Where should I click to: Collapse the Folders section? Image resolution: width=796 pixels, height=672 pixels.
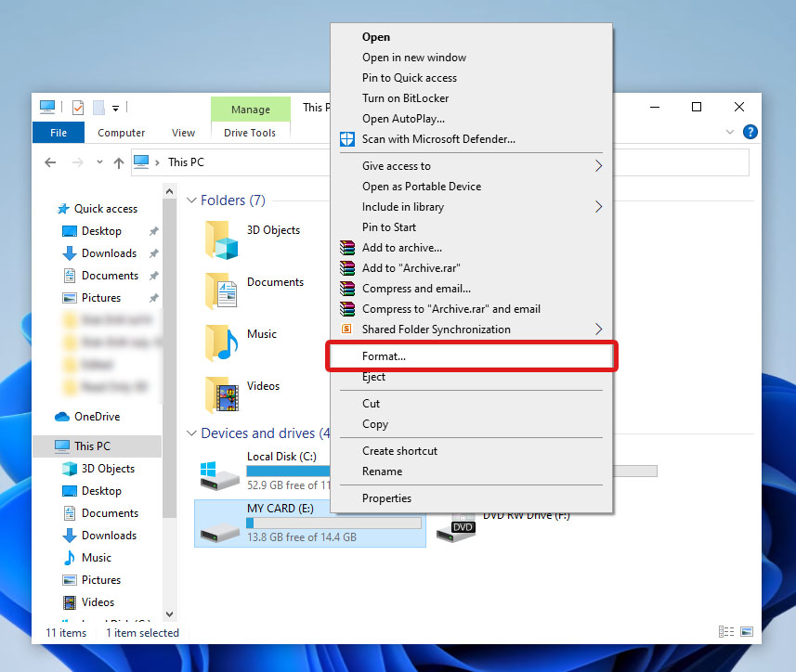pos(191,200)
